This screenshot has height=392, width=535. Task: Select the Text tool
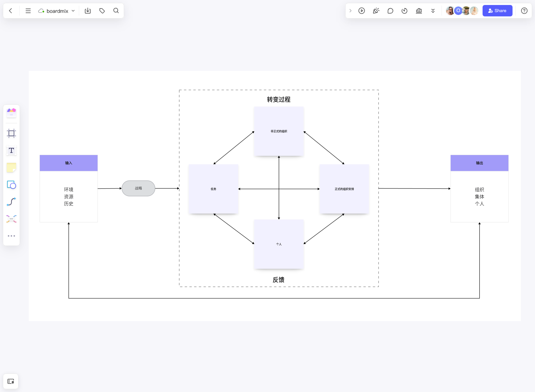point(11,150)
